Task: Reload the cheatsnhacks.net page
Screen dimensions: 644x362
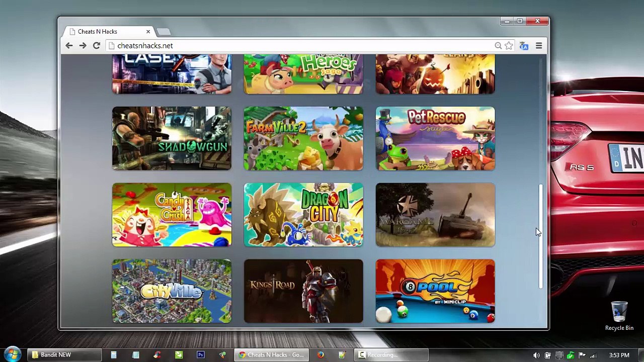Action: pyautogui.click(x=97, y=46)
